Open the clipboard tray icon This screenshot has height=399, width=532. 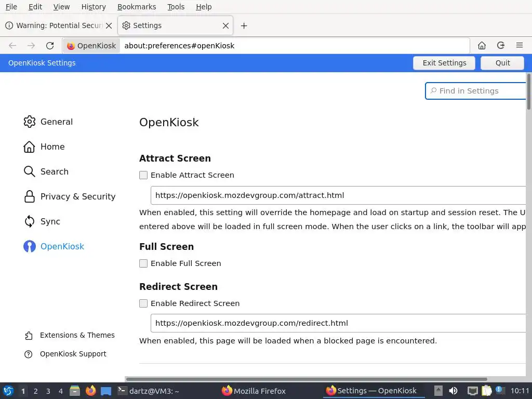coord(486,391)
